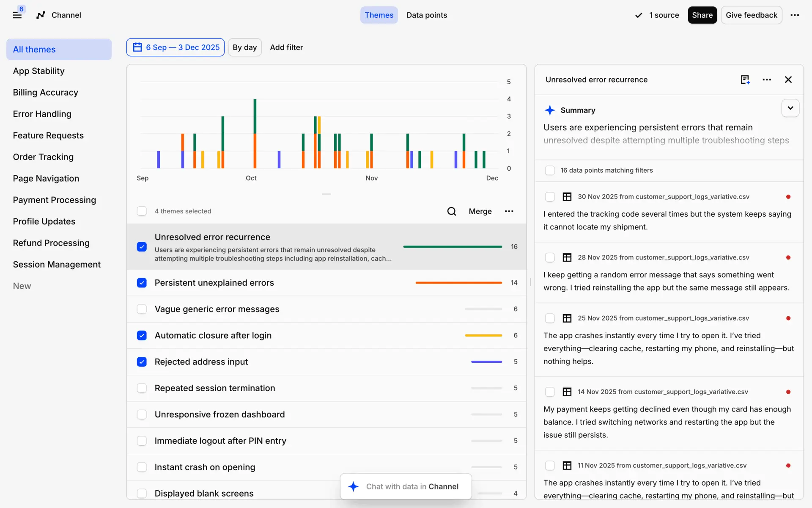
Task: Click the Chat with data in Channel field
Action: point(406,486)
